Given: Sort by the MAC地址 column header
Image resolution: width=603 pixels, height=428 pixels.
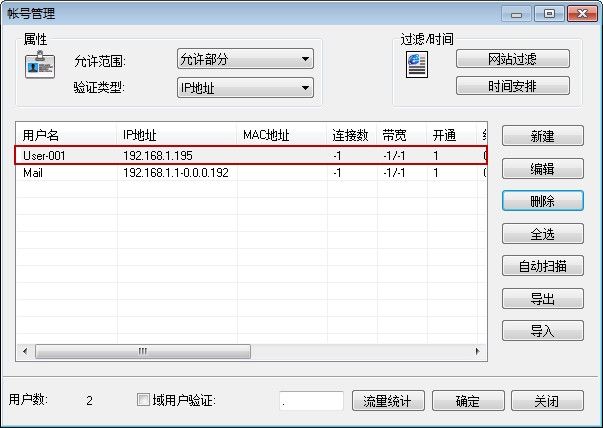Looking at the screenshot, I should coord(282,135).
